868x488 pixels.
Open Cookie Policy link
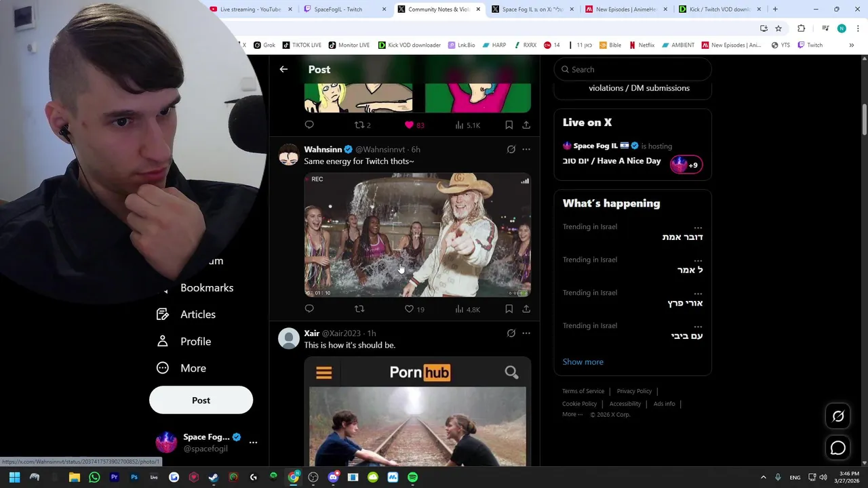pos(579,404)
